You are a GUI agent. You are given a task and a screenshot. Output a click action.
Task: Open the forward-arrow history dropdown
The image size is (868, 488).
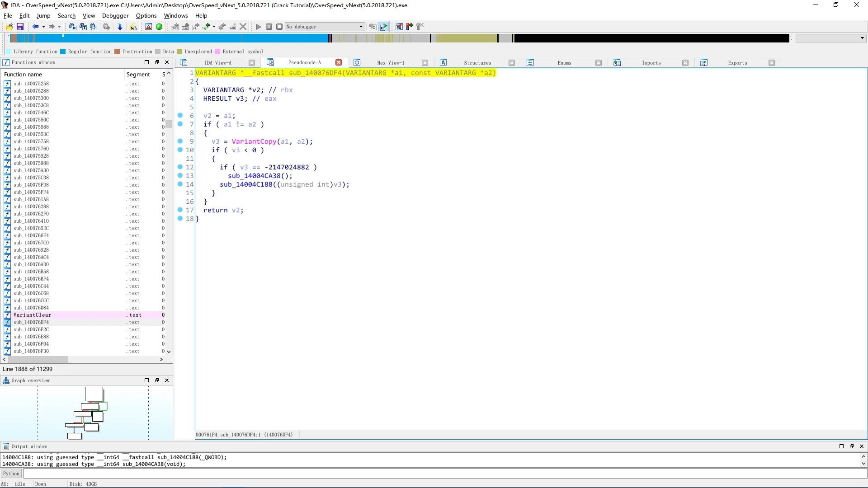[x=59, y=27]
